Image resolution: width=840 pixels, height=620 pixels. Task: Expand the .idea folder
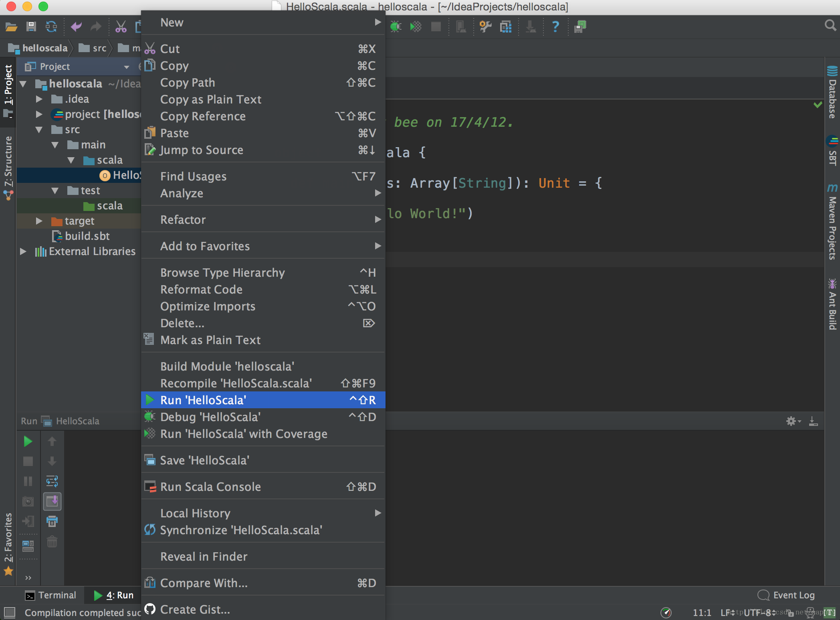click(x=39, y=99)
